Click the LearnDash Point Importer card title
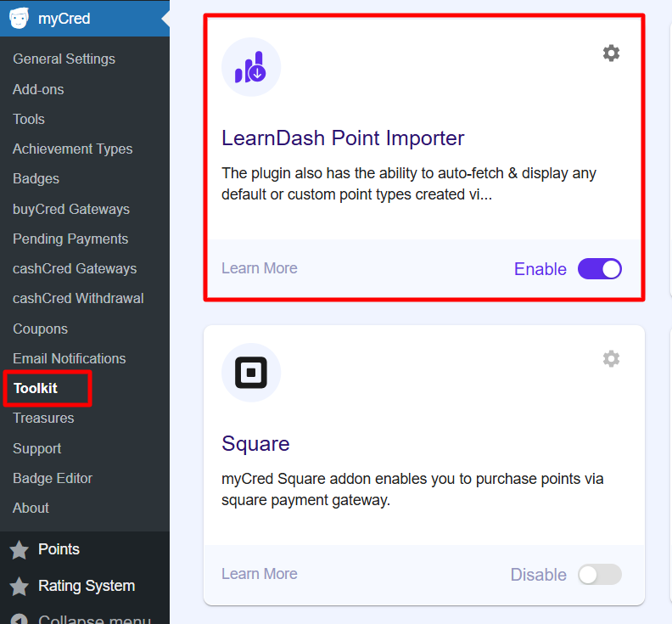This screenshot has height=624, width=672. 343,138
